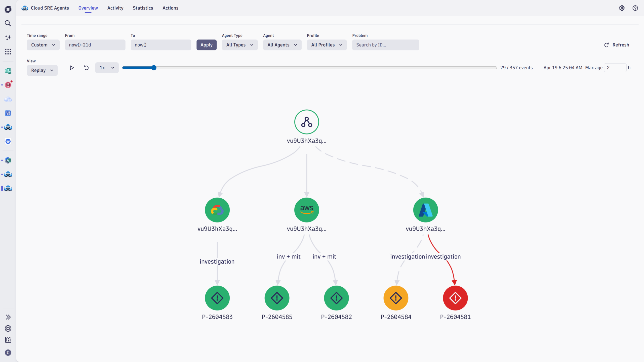
Task: Select problem node P-2604582
Action: pyautogui.click(x=336, y=298)
